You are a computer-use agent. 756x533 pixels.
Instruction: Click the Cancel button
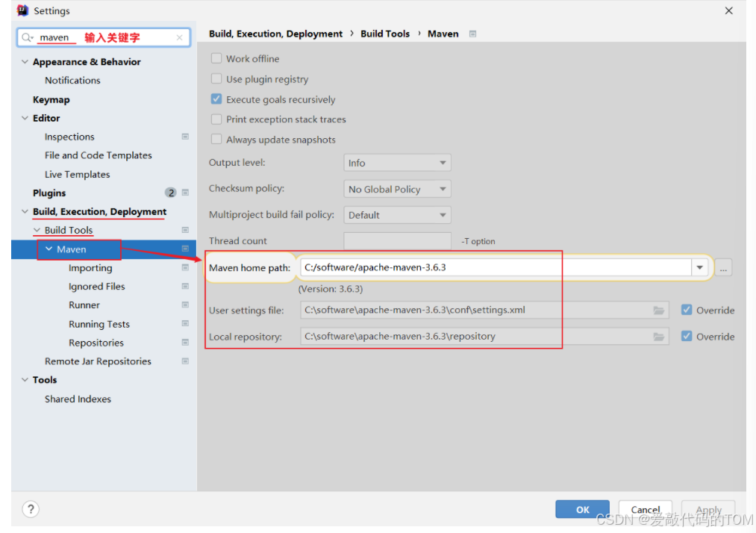click(x=645, y=509)
